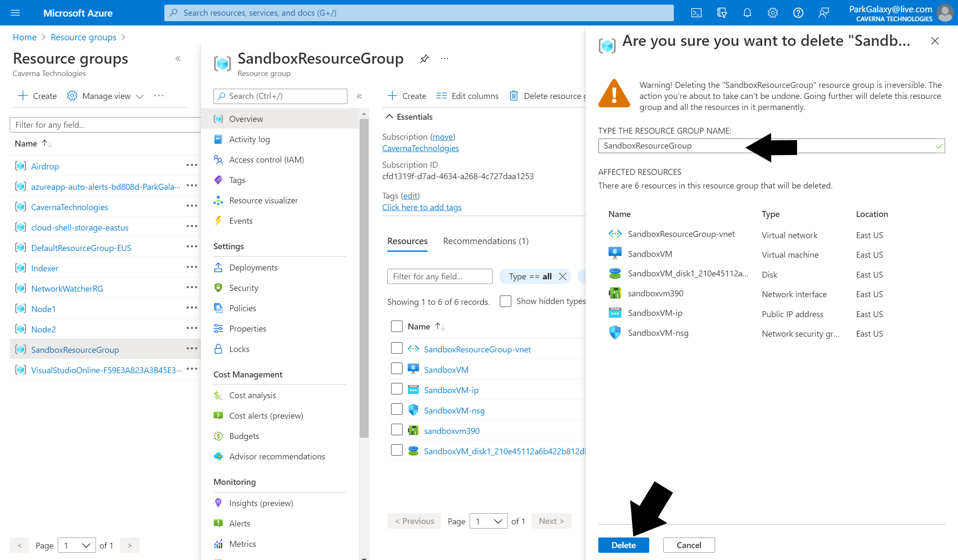Viewport: 958px width, 560px height.
Task: Open Activity log menu item
Action: point(249,139)
